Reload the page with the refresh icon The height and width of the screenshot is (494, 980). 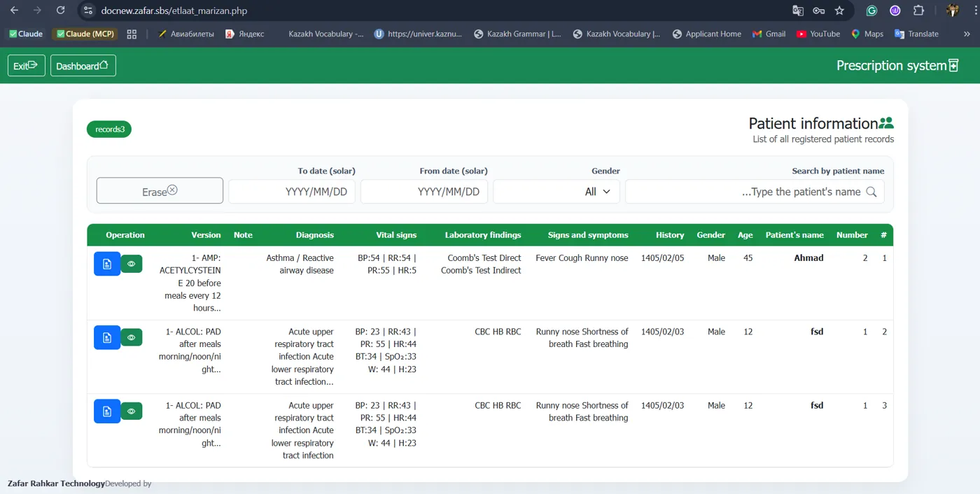point(61,10)
